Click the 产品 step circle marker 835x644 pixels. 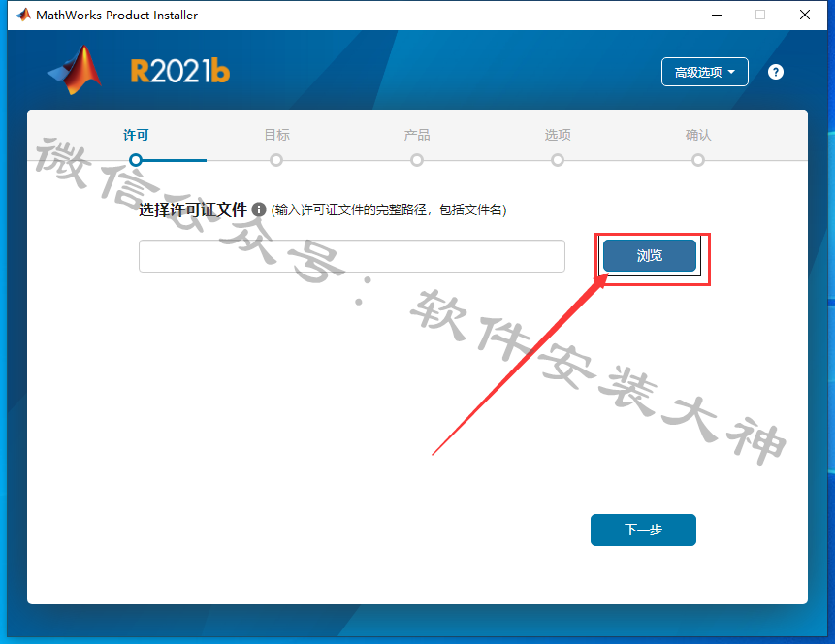417,160
